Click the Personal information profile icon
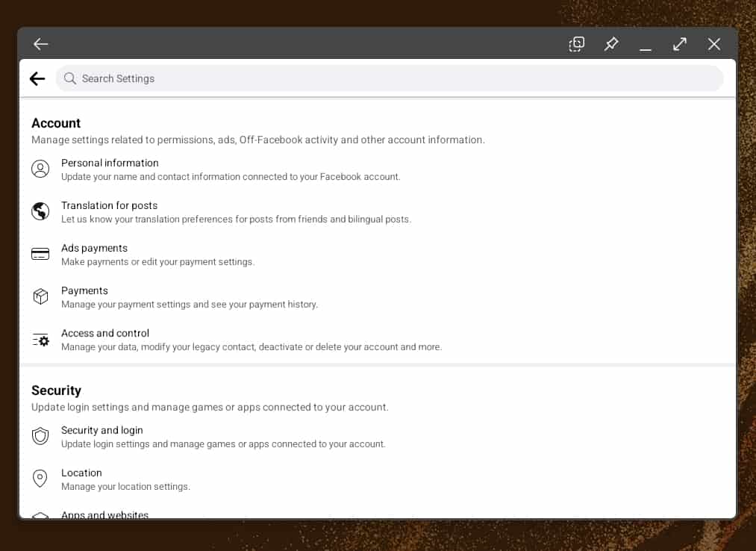Viewport: 756px width, 551px height. [x=40, y=169]
